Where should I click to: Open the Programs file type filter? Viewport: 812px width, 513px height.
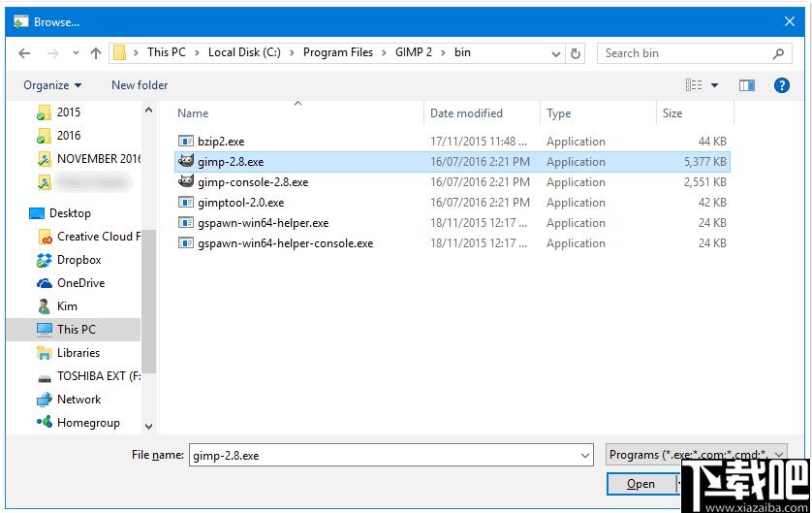point(697,455)
